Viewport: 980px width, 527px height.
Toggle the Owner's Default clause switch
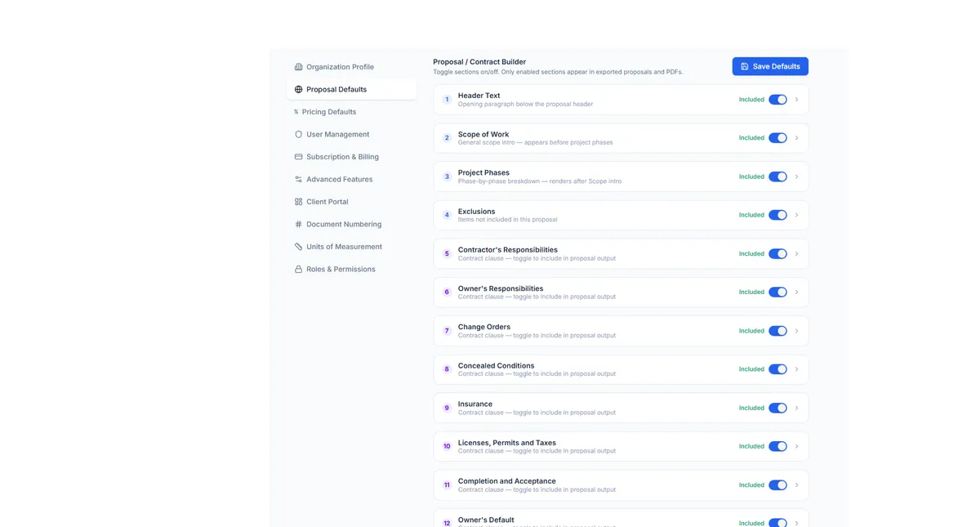click(777, 523)
